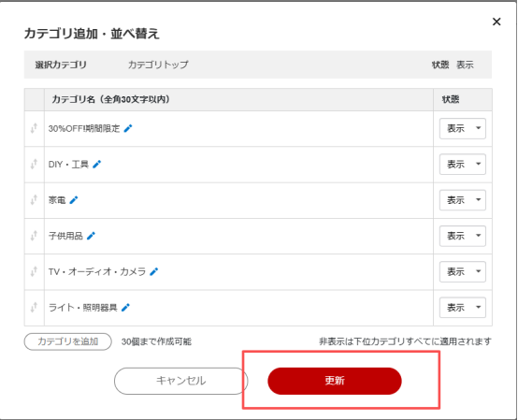Open 表示 dropdown for 30%OFF!期間限定
This screenshot has height=420, width=518.
click(463, 128)
